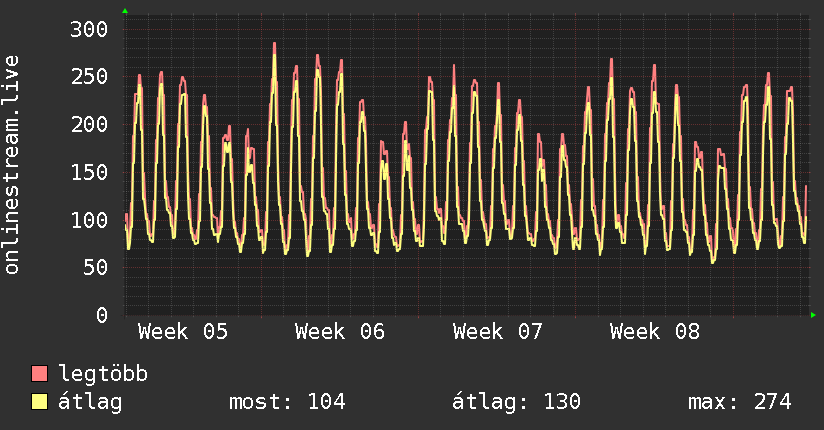Click the 150 y-axis label

pos(89,172)
